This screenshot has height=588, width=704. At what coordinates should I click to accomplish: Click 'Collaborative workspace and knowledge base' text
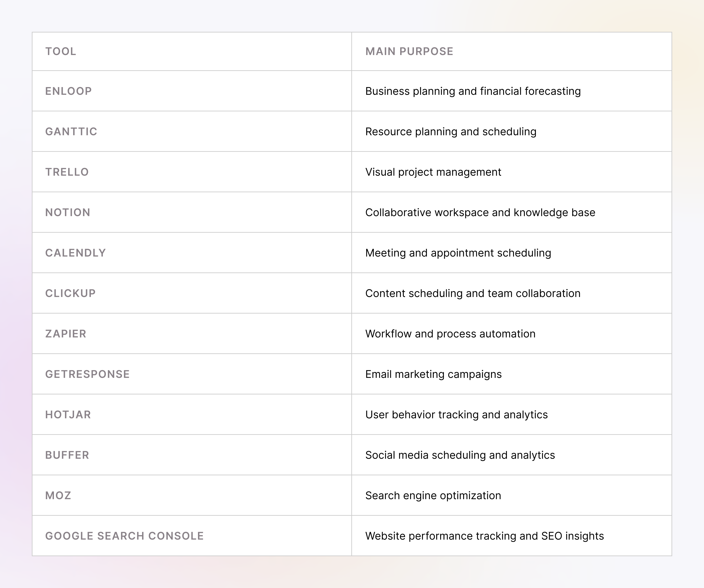[x=480, y=213]
